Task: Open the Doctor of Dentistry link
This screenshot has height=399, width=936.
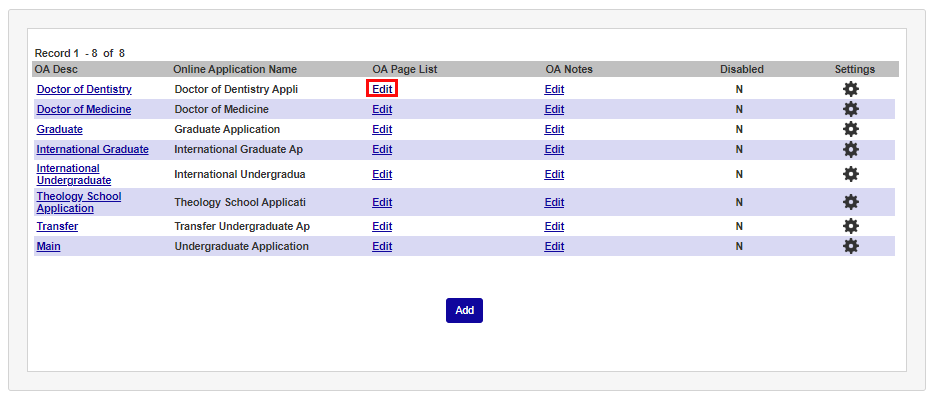Action: tap(84, 90)
